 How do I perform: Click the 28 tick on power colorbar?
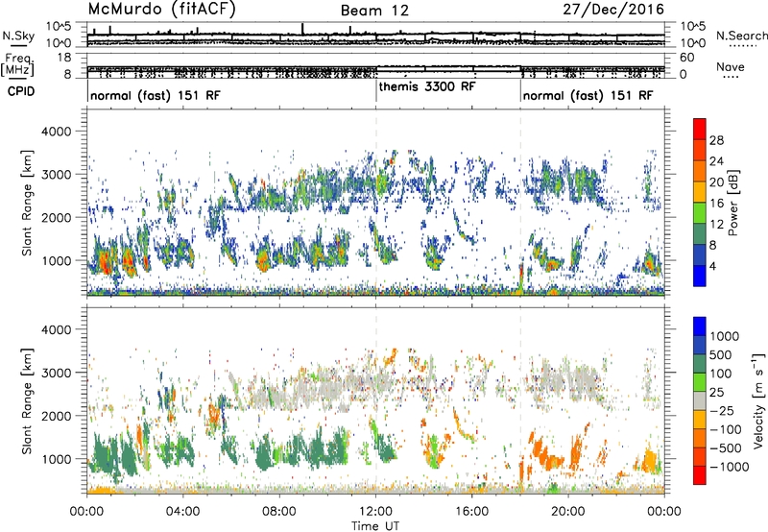click(x=716, y=140)
